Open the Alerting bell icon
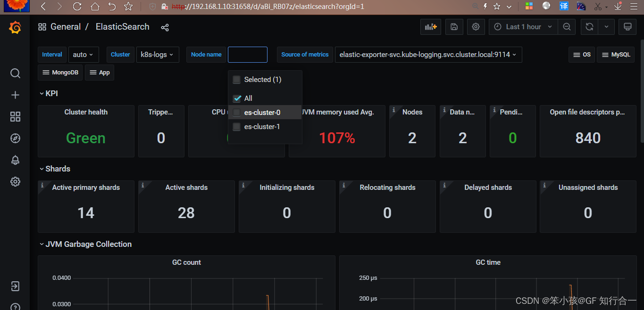644x310 pixels. (x=15, y=160)
